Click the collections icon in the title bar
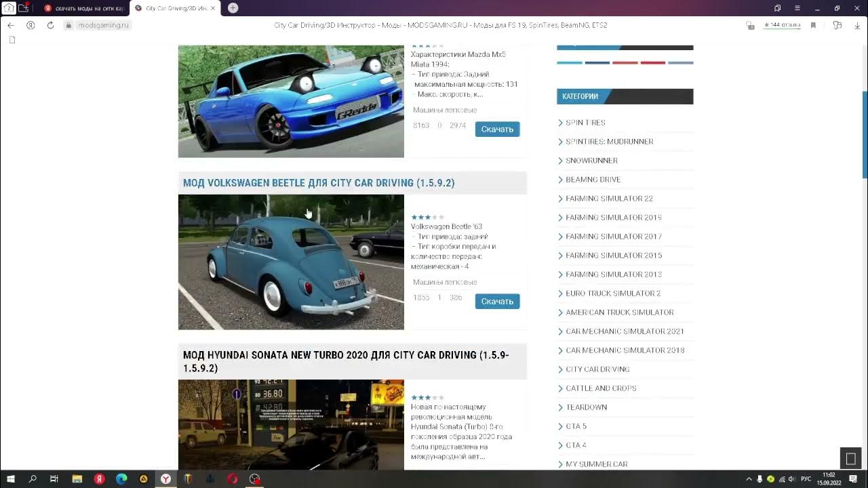Viewport: 868px width, 488px height. (x=778, y=8)
